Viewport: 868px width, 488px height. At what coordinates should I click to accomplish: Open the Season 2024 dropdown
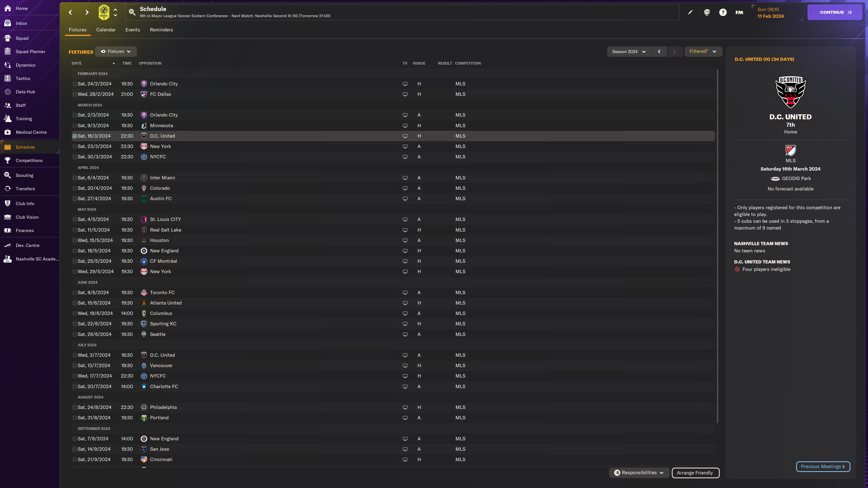(x=629, y=52)
